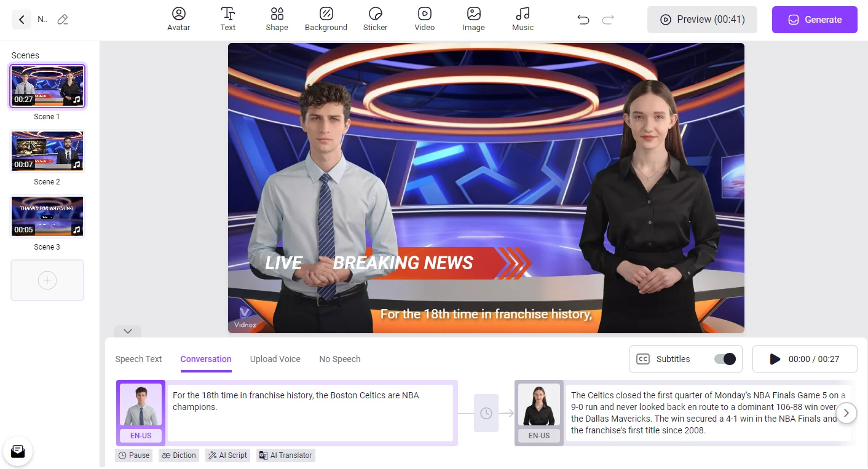
Task: Select Scene 1 thumbnail
Action: pyautogui.click(x=47, y=86)
